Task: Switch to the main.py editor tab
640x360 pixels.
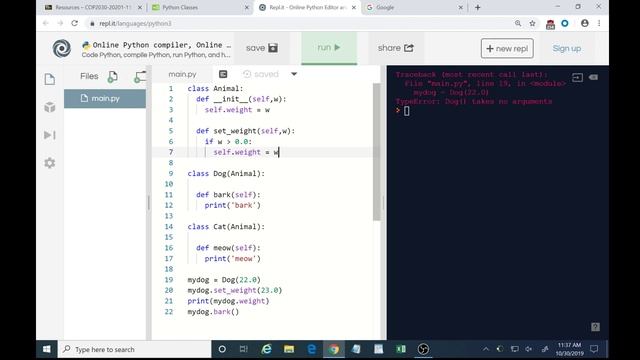Action: coord(182,74)
